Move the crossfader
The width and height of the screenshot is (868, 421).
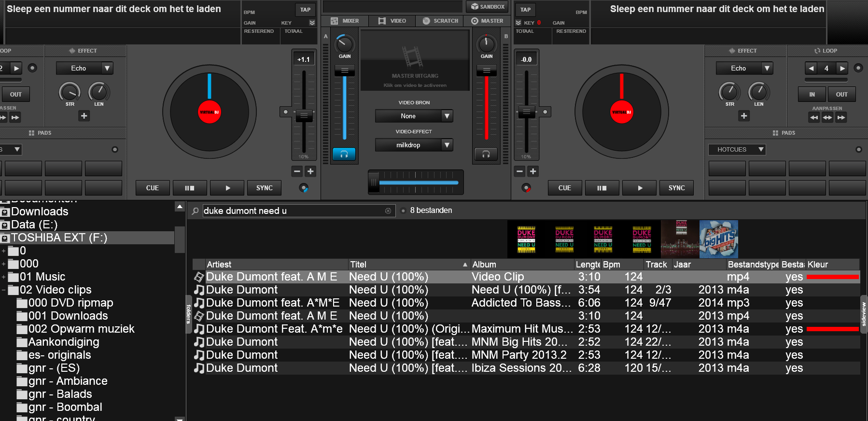[x=374, y=182]
